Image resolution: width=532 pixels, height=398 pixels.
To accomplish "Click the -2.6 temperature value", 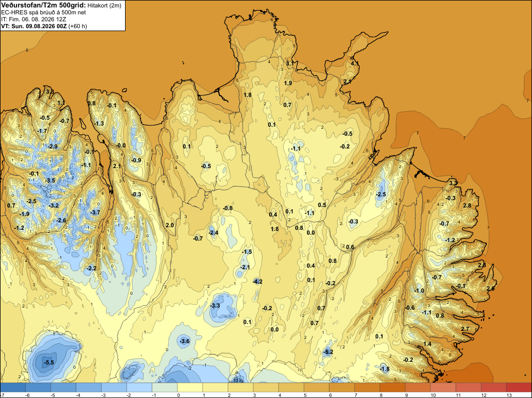I will coord(61,220).
